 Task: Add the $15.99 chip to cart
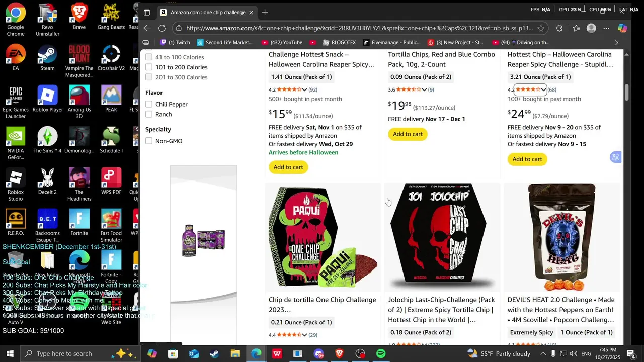(288, 167)
